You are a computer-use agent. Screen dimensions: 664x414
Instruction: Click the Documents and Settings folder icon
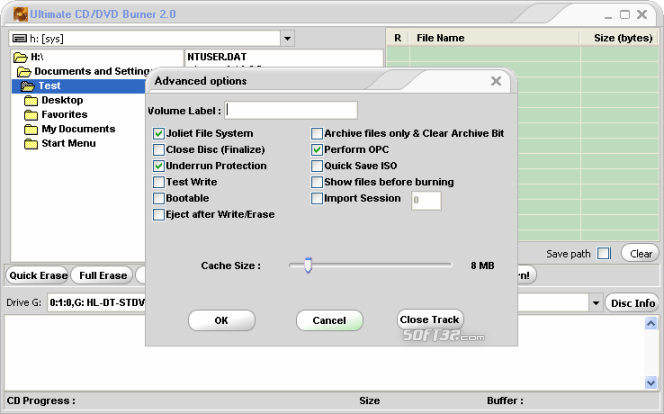click(24, 71)
